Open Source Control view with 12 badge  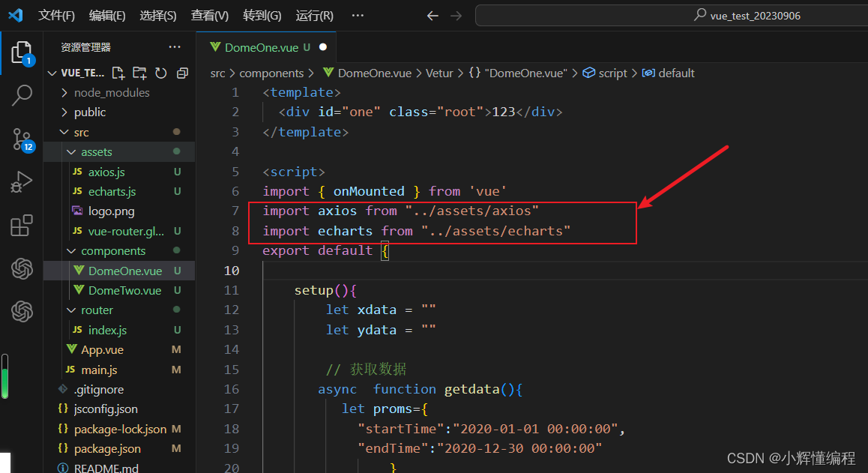tap(23, 139)
